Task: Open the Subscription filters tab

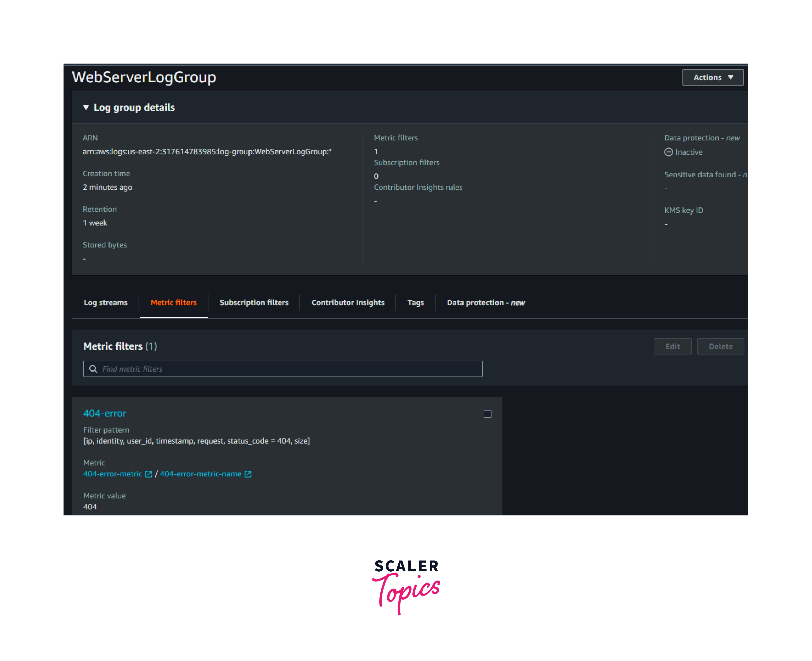Action: point(254,303)
